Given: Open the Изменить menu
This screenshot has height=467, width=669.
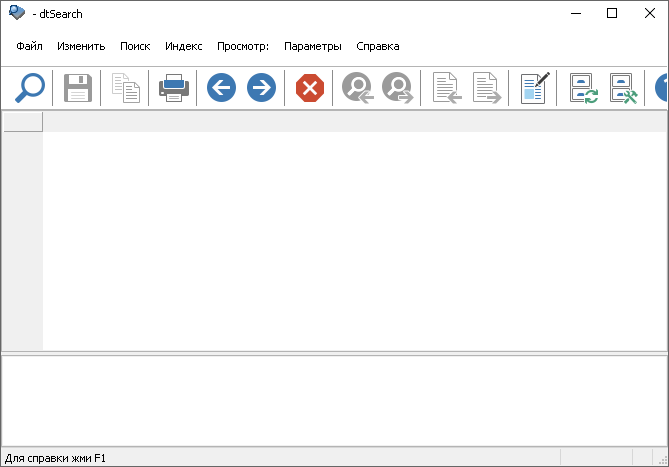Looking at the screenshot, I should (81, 46).
